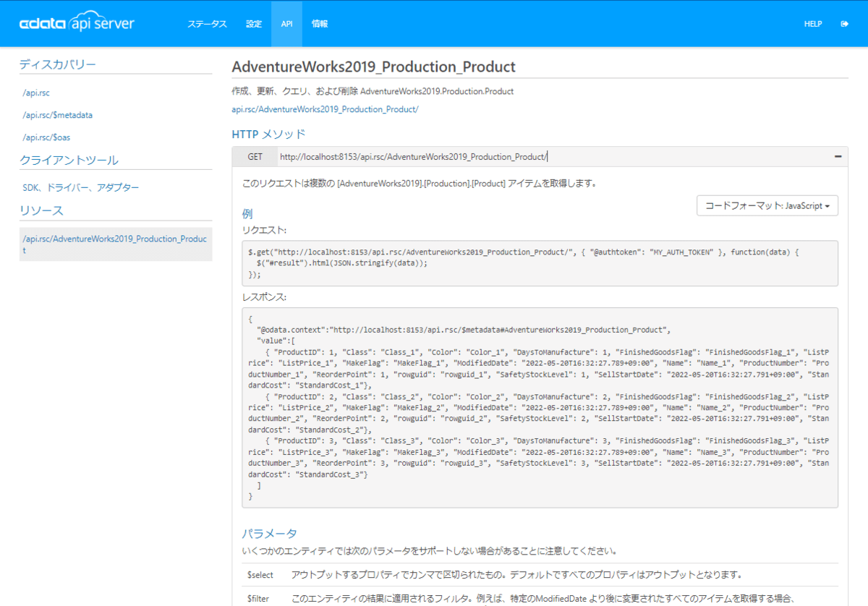868x606 pixels.
Task: Open the code format JavaScript dropdown
Action: coord(767,205)
